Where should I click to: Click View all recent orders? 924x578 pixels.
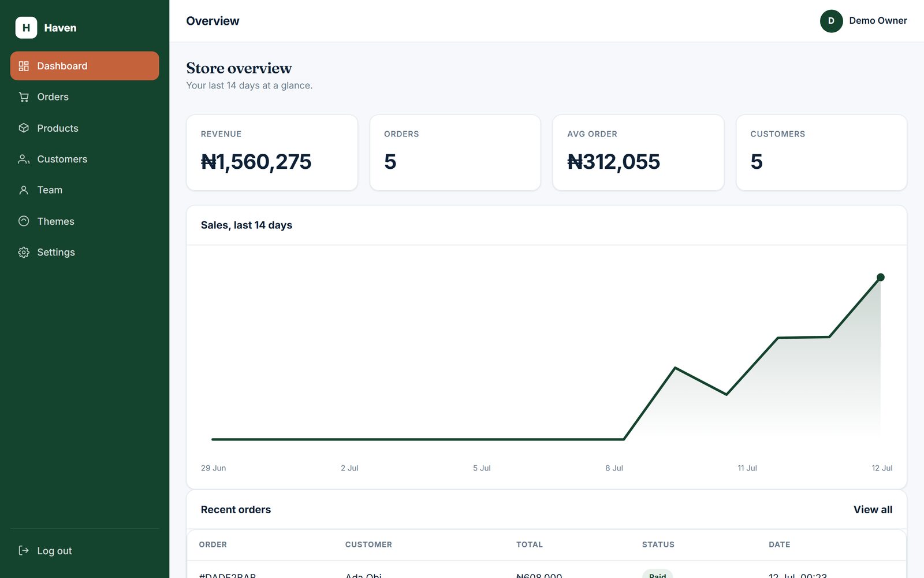tap(873, 509)
